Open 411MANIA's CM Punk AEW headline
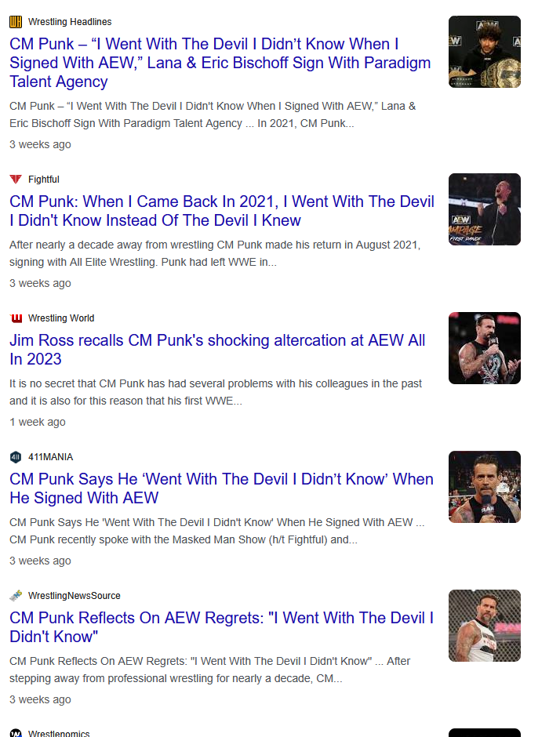Viewport: 560px width, 737px height. point(221,488)
